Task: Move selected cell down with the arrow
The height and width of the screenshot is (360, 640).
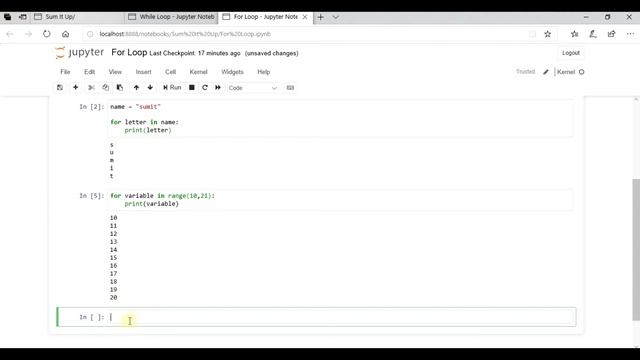Action: pos(150,87)
